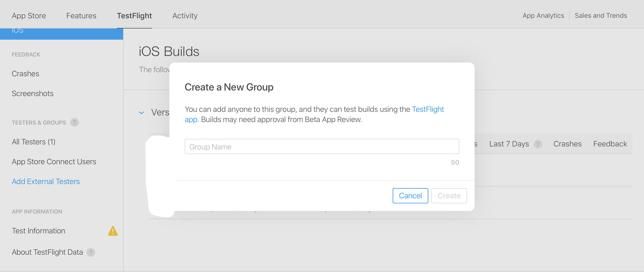Select the TestFlight tab
Image resolution: width=644 pixels, height=272 pixels.
[x=134, y=16]
